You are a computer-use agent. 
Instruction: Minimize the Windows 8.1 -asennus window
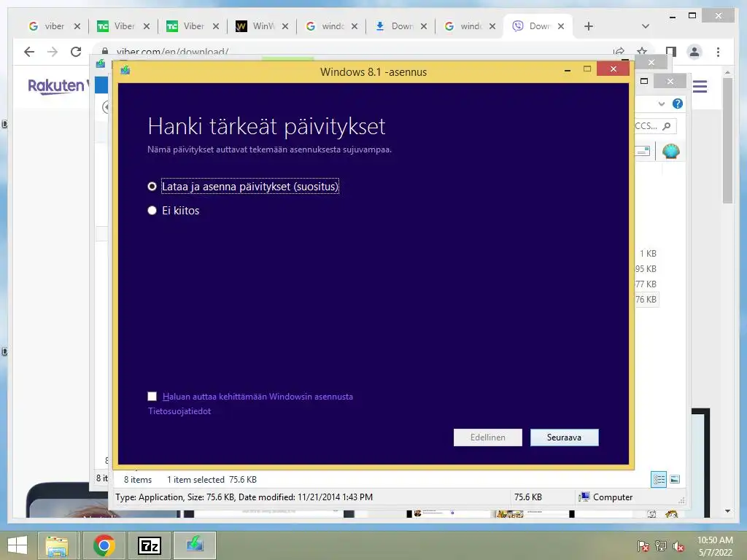click(x=567, y=71)
